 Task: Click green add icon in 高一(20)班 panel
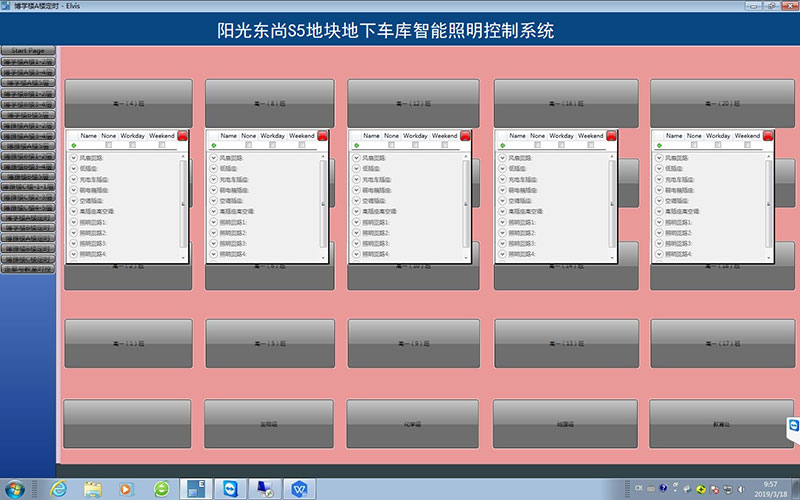click(x=658, y=146)
